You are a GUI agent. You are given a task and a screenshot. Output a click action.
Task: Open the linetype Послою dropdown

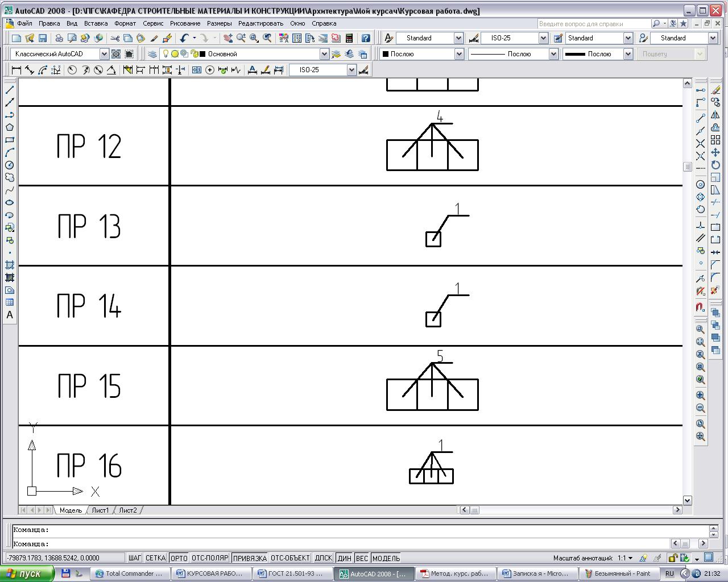[x=553, y=54]
